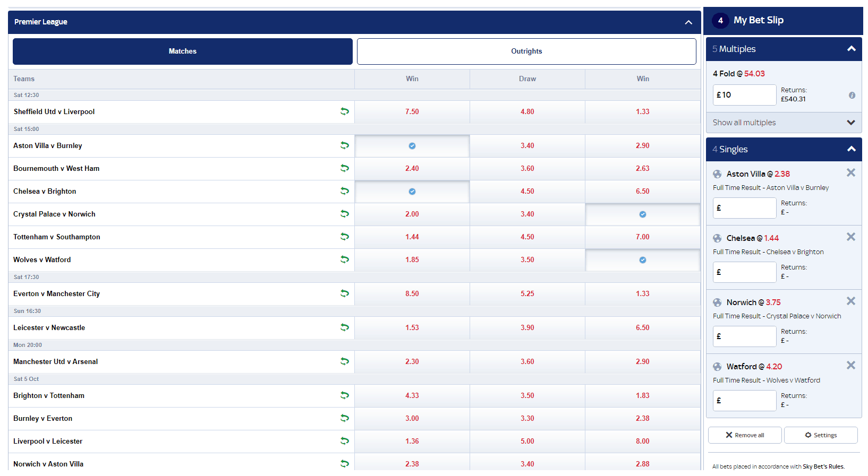Viewport: 868px width, 476px height.
Task: Select Sheffield Utd win at 7.50
Action: pos(412,112)
